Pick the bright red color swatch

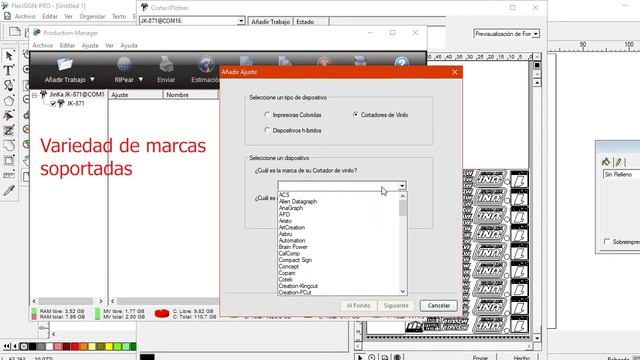click(x=75, y=347)
